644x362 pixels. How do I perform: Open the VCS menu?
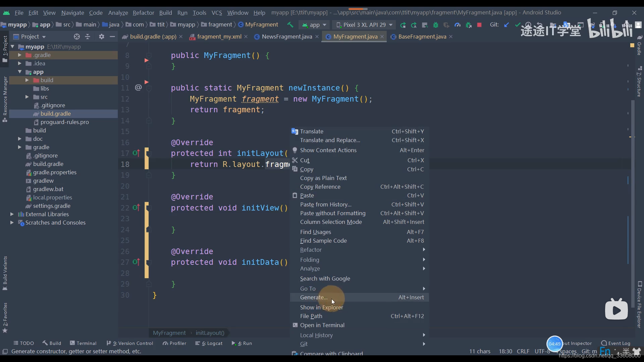point(217,13)
